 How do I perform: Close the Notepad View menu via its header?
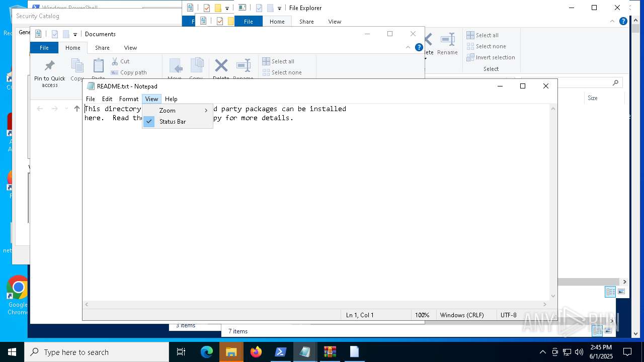coord(151,99)
